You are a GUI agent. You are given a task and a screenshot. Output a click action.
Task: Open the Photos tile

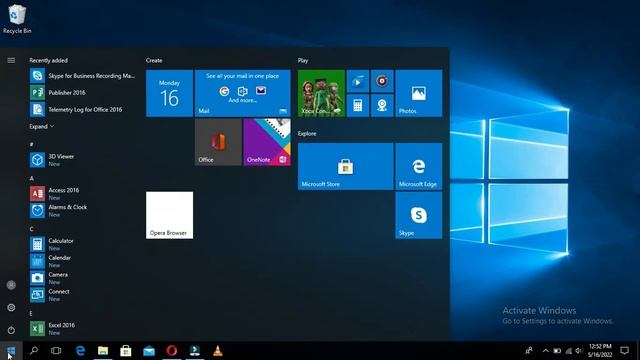click(419, 93)
